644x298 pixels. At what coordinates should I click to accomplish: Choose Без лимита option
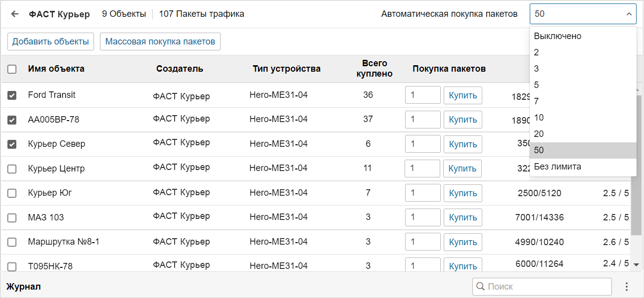click(x=557, y=167)
